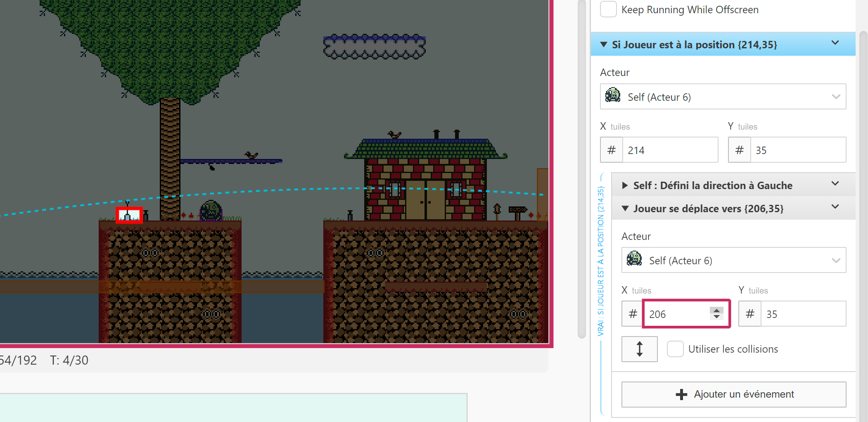Click the # icon beside X value 214

(x=611, y=150)
